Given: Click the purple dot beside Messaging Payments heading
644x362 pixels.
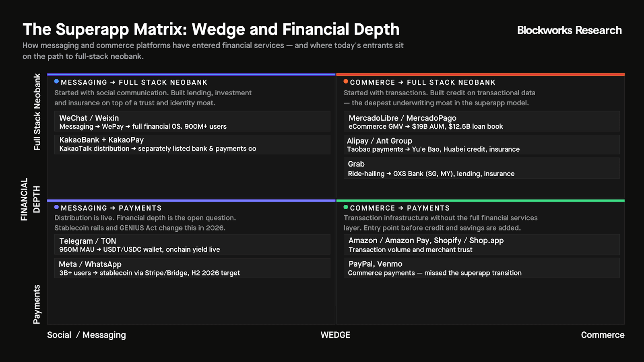Looking at the screenshot, I should point(57,208).
